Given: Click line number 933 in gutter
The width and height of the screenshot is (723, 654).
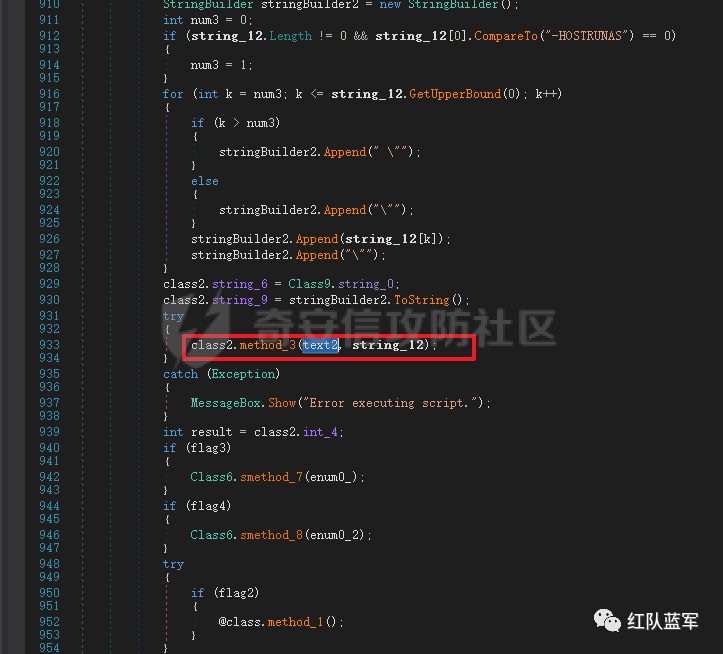Looking at the screenshot, I should coord(49,345).
